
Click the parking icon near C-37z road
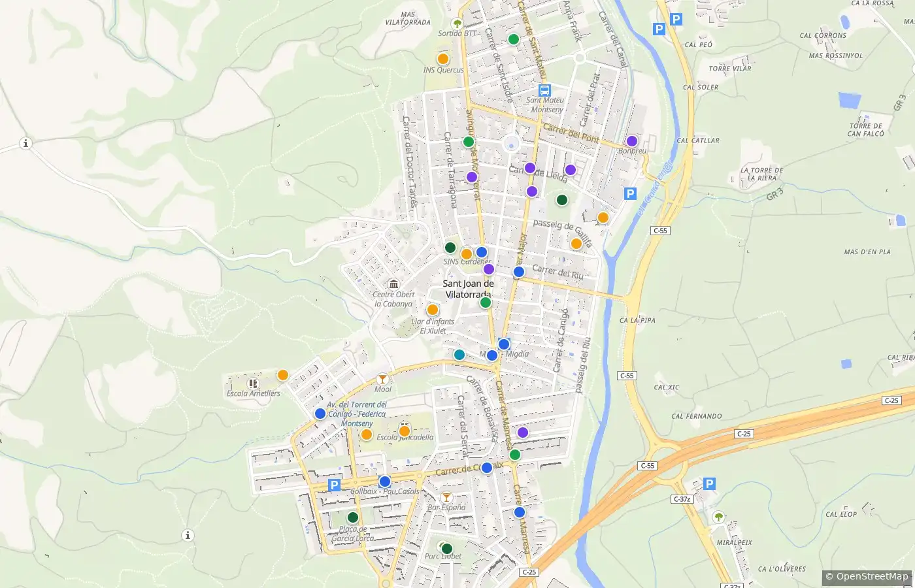tap(709, 483)
